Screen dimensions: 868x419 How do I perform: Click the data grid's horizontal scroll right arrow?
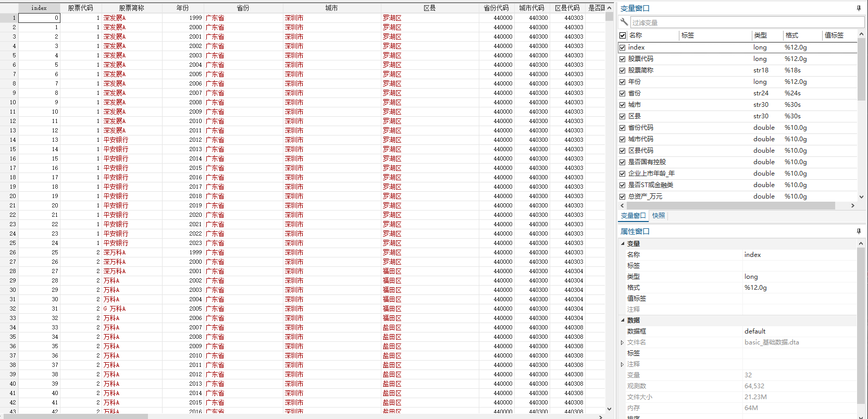point(601,416)
